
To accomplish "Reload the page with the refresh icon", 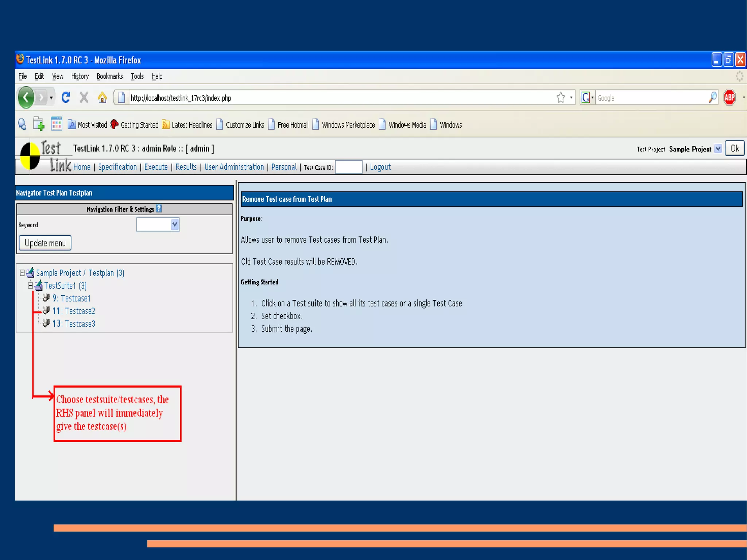I will click(66, 97).
